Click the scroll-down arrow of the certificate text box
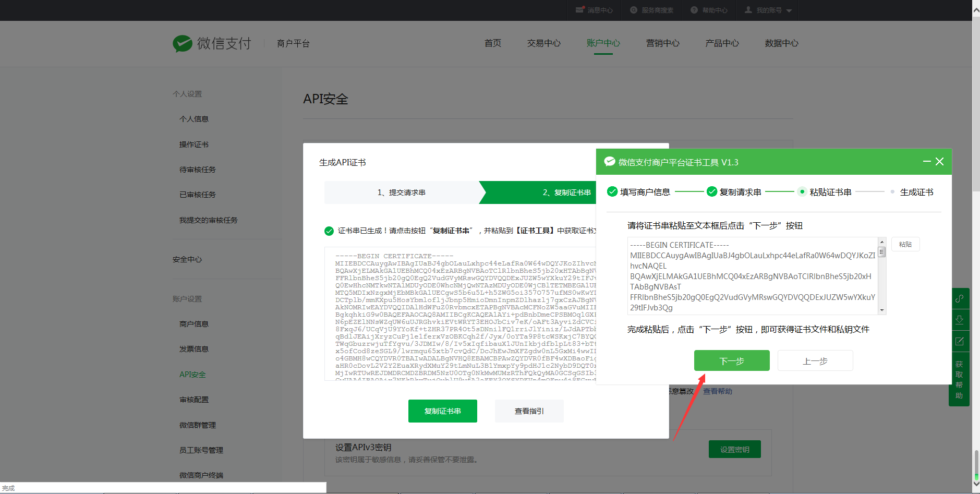The height and width of the screenshot is (494, 980). pyautogui.click(x=882, y=310)
